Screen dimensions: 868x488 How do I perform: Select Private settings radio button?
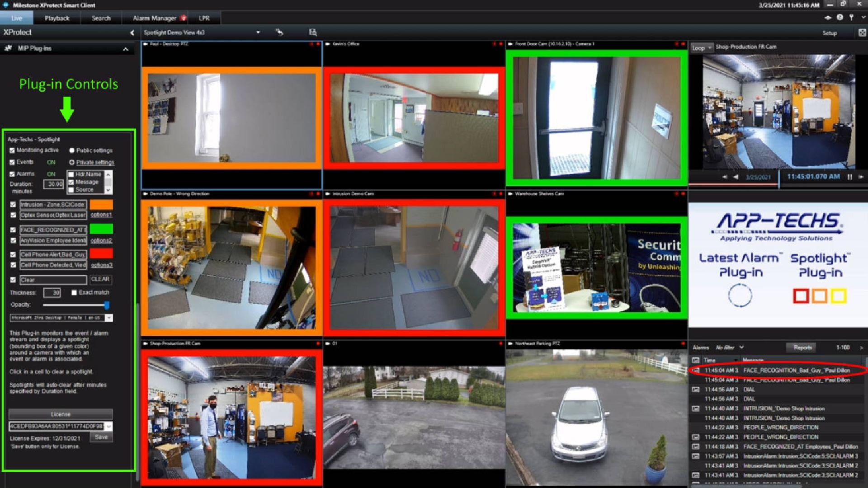pyautogui.click(x=71, y=162)
